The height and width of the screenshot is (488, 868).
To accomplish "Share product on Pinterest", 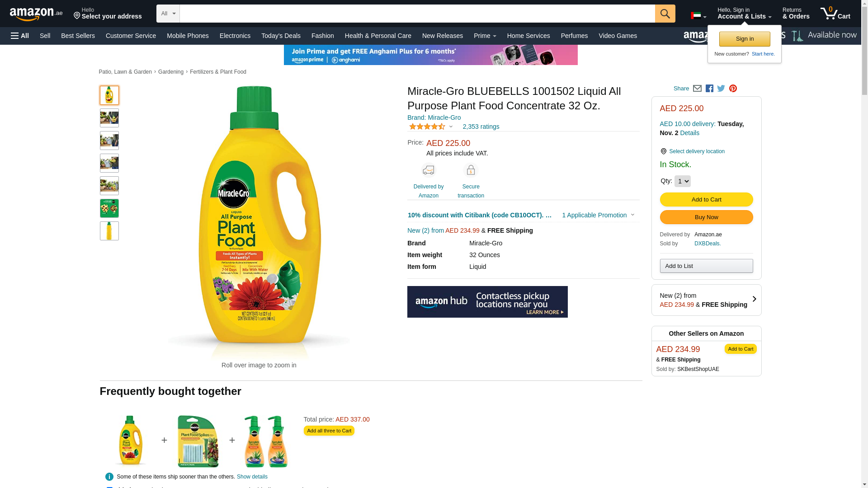I will point(733,89).
